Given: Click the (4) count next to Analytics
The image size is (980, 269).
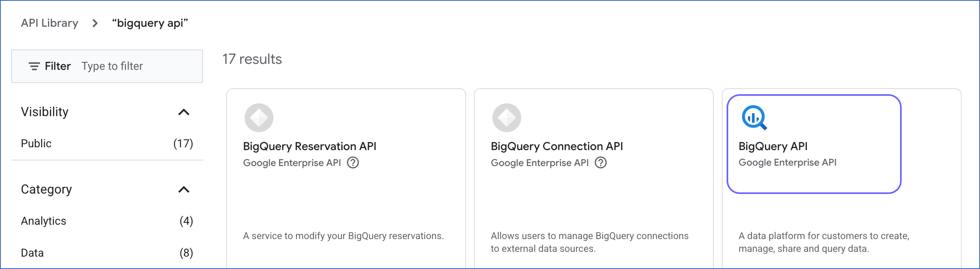Looking at the screenshot, I should [x=186, y=221].
